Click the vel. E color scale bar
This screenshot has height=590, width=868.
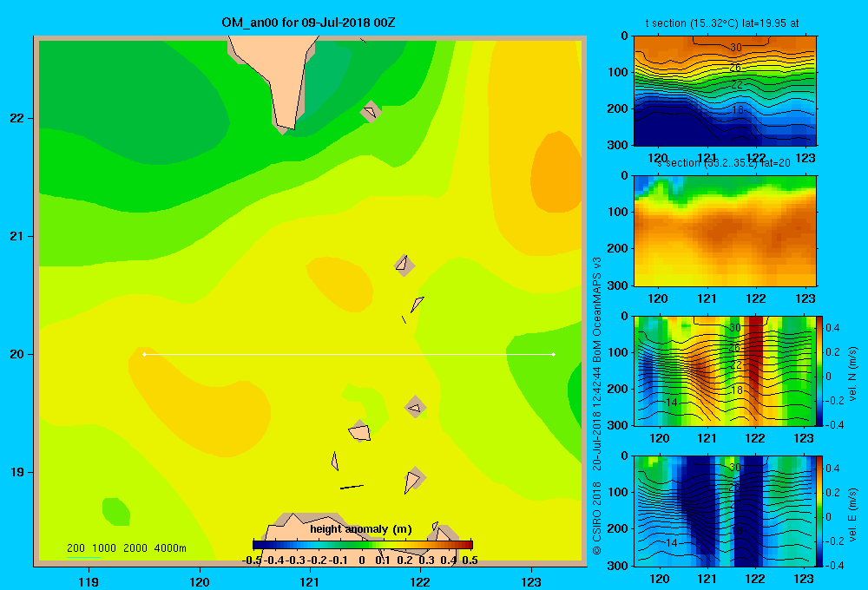pyautogui.click(x=820, y=511)
